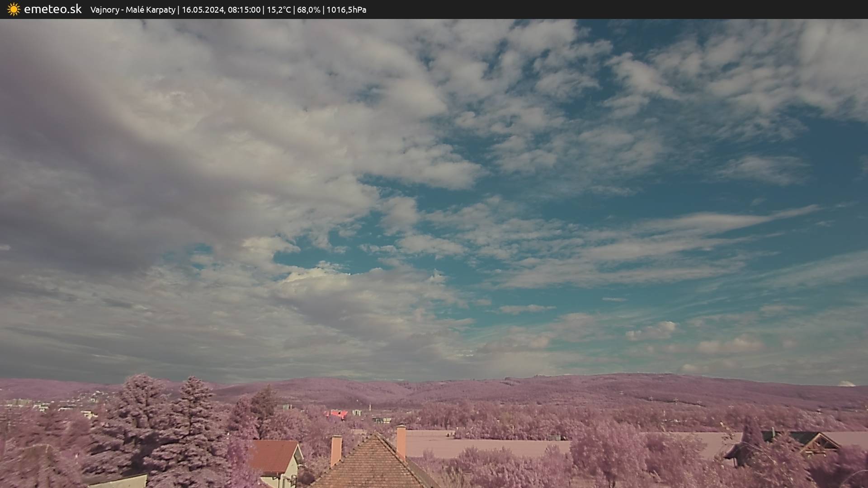Click the 1016,5hPa pressure reading
Screen dimensions: 868x488
(346, 10)
